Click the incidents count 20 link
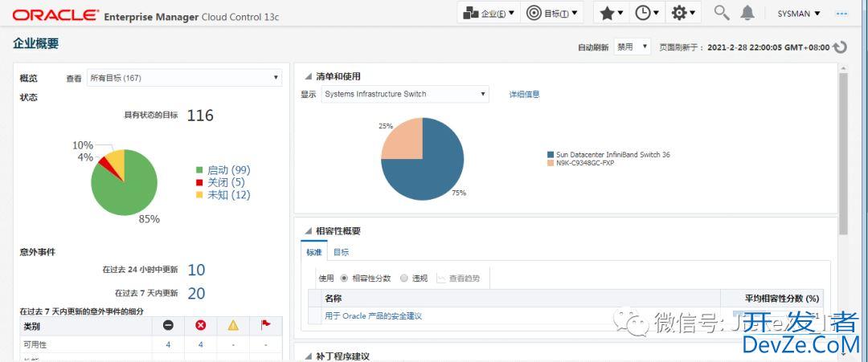 tap(197, 293)
